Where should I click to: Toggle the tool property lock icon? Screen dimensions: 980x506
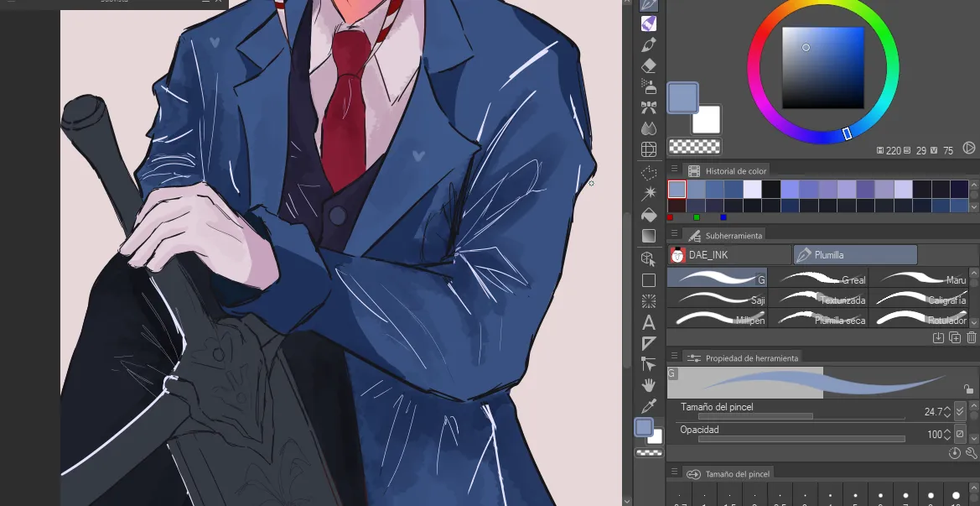(x=968, y=389)
